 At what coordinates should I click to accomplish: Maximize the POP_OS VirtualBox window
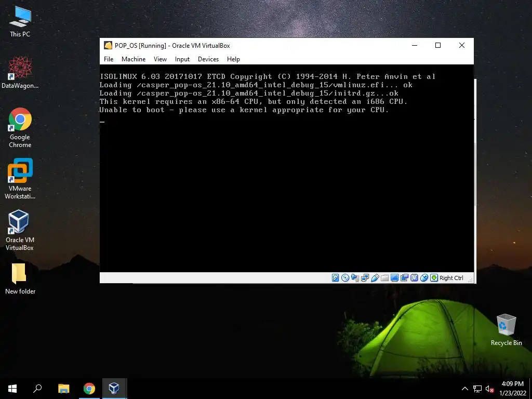[438, 46]
